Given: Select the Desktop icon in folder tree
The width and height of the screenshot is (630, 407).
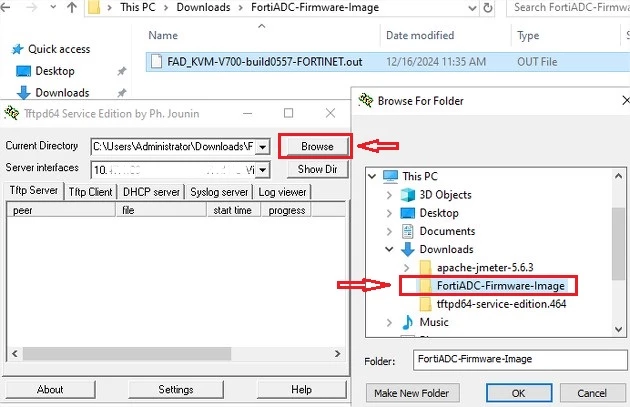Looking at the screenshot, I should point(408,213).
